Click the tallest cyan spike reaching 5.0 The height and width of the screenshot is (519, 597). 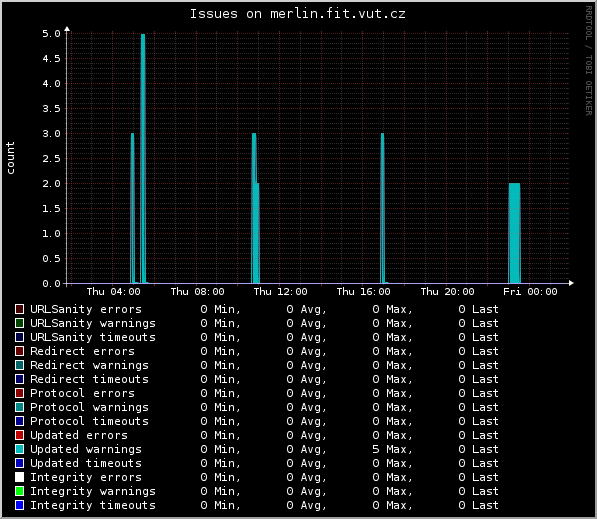pos(143,158)
